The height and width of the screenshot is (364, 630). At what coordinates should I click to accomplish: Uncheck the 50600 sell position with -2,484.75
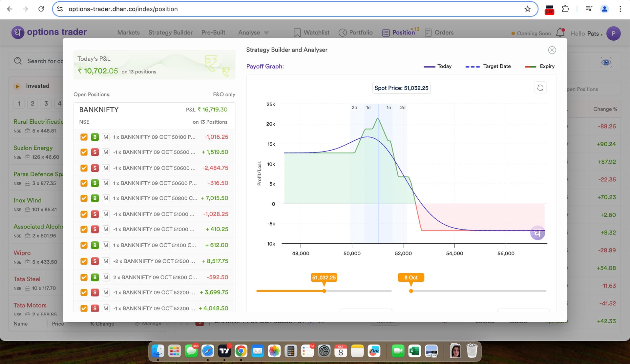pyautogui.click(x=84, y=168)
